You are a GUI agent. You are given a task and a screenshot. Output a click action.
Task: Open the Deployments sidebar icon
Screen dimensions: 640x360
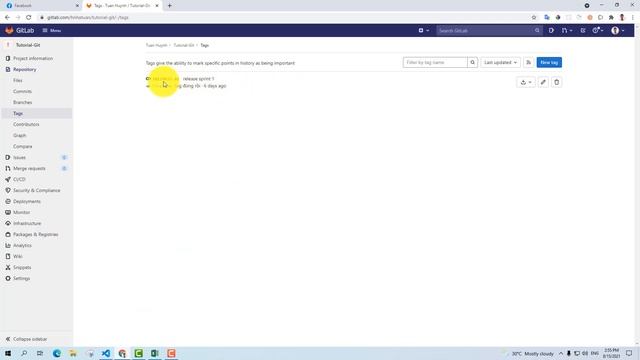click(x=8, y=202)
